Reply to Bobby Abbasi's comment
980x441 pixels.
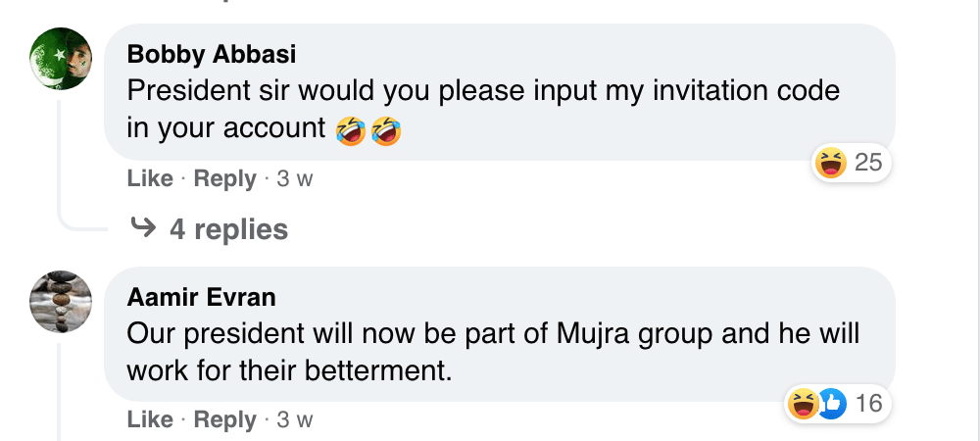tap(224, 179)
